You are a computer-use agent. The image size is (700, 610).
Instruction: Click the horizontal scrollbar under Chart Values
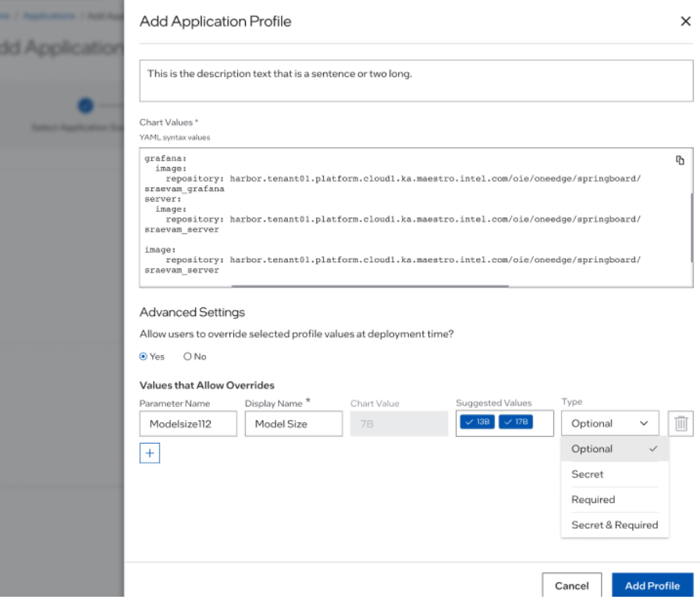369,286
